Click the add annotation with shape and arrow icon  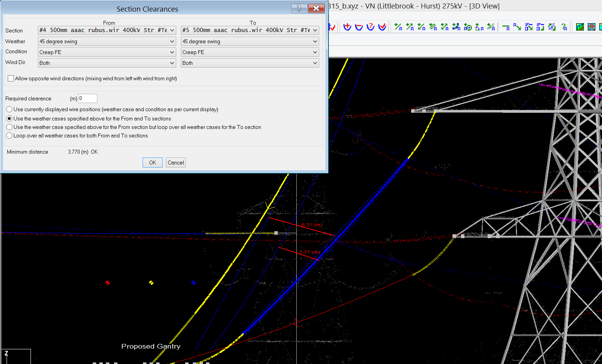480,27
